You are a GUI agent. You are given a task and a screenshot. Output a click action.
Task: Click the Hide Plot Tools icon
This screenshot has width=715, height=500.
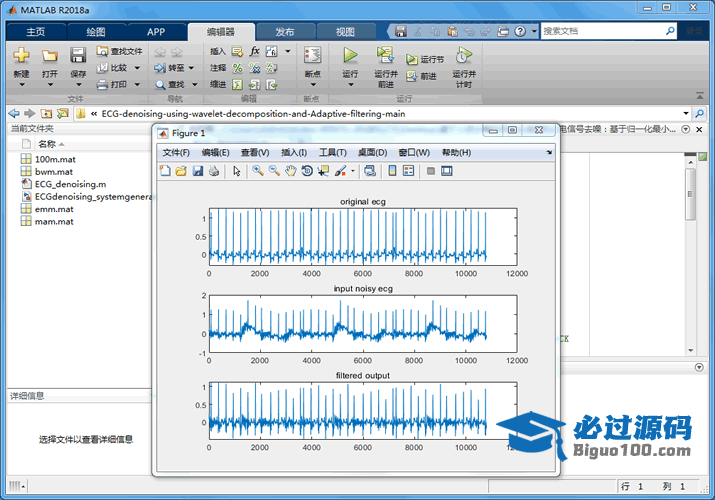(x=430, y=171)
